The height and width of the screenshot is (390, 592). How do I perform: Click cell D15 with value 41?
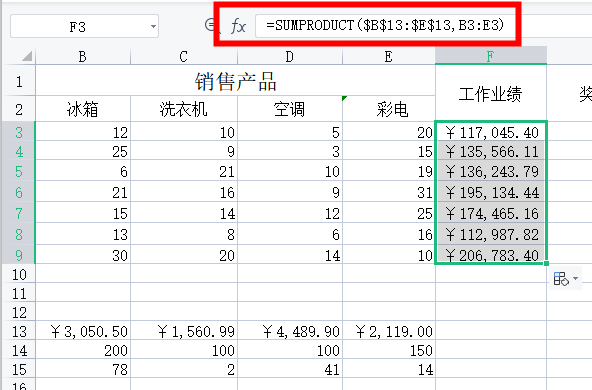(x=290, y=369)
